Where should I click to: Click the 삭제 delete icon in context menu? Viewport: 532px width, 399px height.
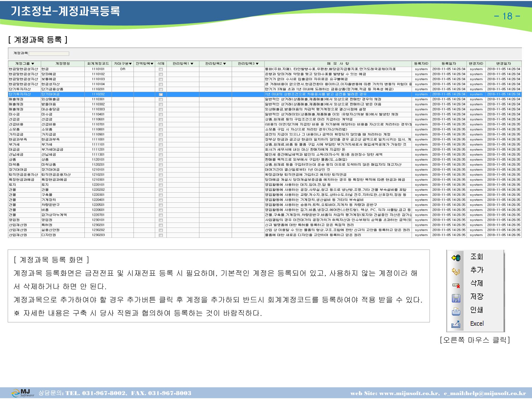(x=456, y=285)
